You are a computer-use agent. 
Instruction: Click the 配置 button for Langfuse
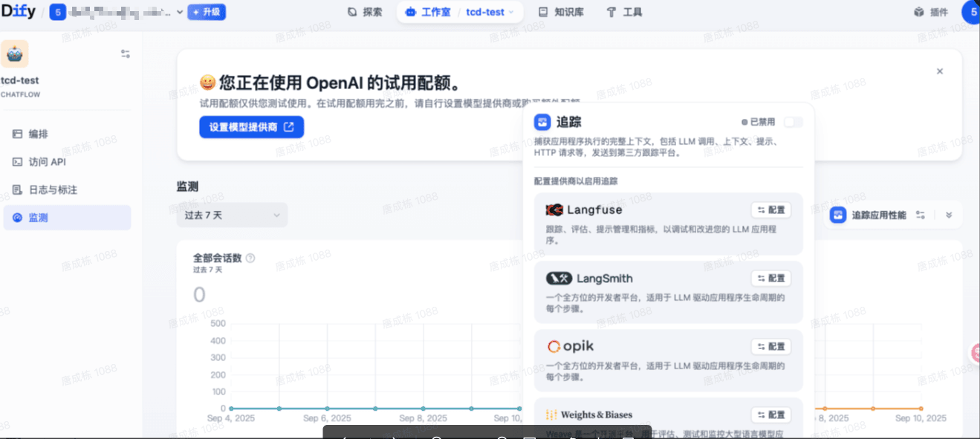[x=770, y=210]
